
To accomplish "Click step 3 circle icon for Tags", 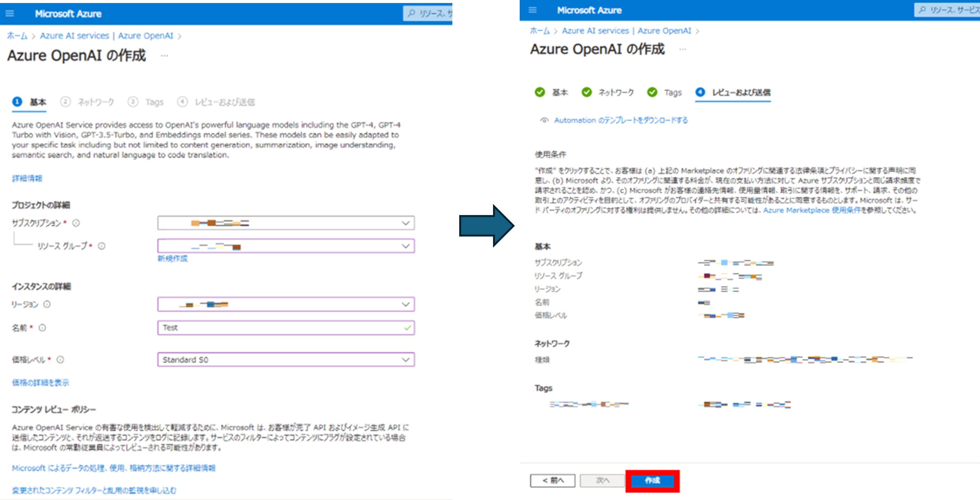I will click(133, 102).
